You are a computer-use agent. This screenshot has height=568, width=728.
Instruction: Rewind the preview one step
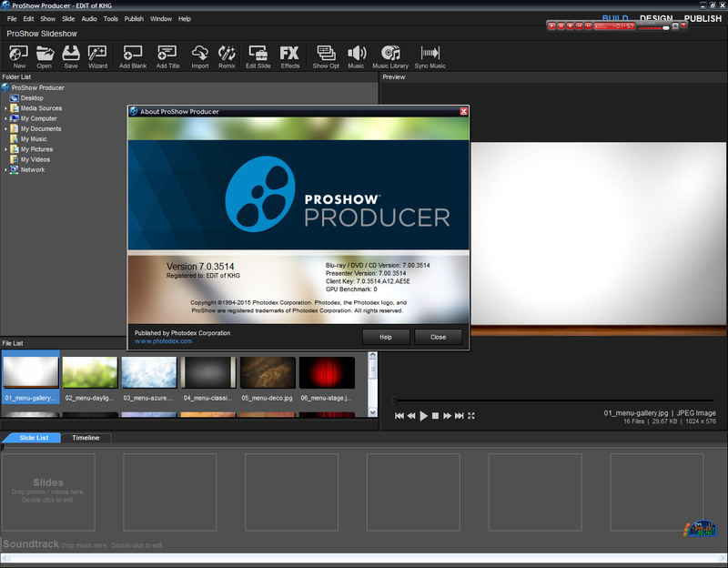click(411, 416)
